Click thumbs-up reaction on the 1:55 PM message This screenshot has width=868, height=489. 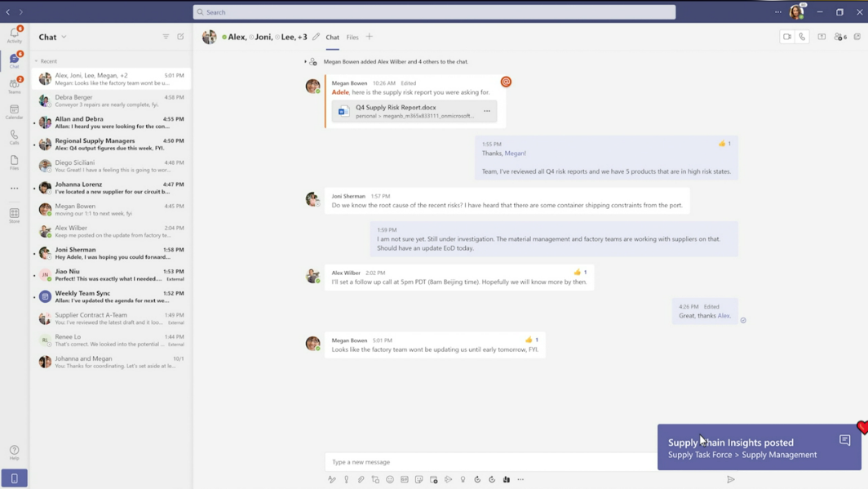(724, 144)
